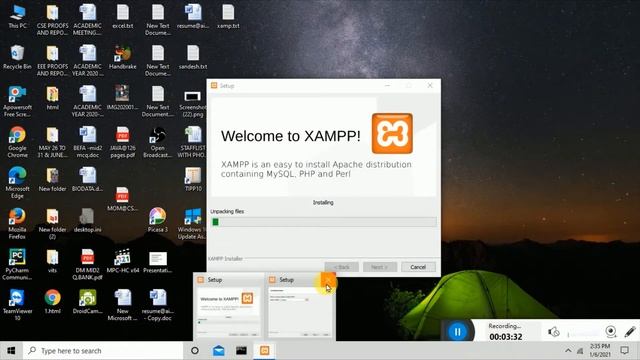
Task: Select the BEFA-mid2 mcq.doc icon
Action: point(87,142)
